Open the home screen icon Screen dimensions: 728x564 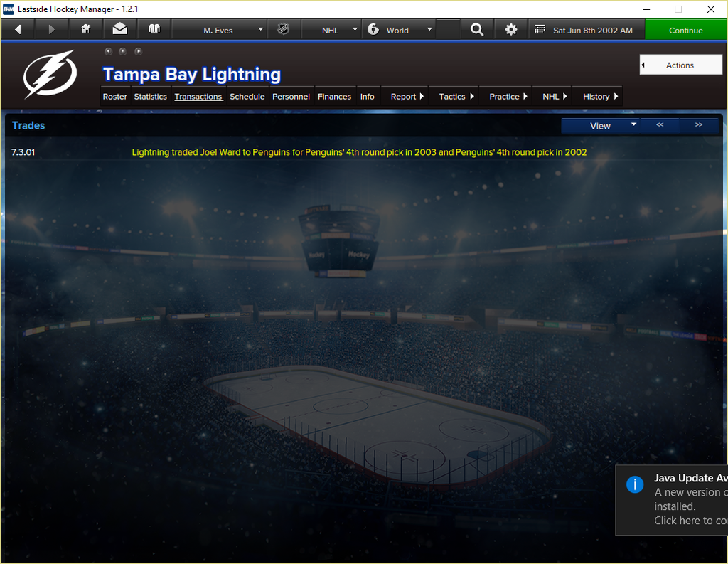(85, 30)
